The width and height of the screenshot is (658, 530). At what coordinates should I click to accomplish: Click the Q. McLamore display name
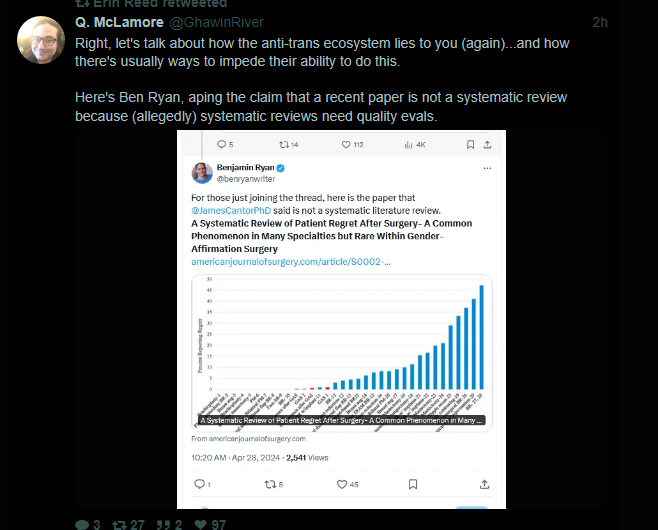(x=120, y=22)
